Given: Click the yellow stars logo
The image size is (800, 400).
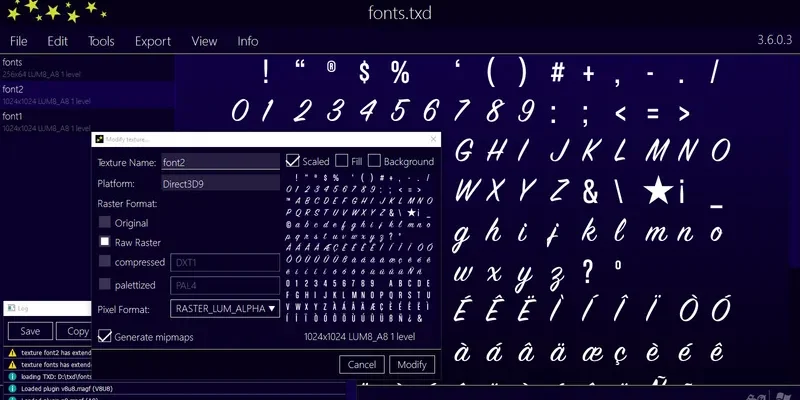Looking at the screenshot, I should click(x=57, y=11).
